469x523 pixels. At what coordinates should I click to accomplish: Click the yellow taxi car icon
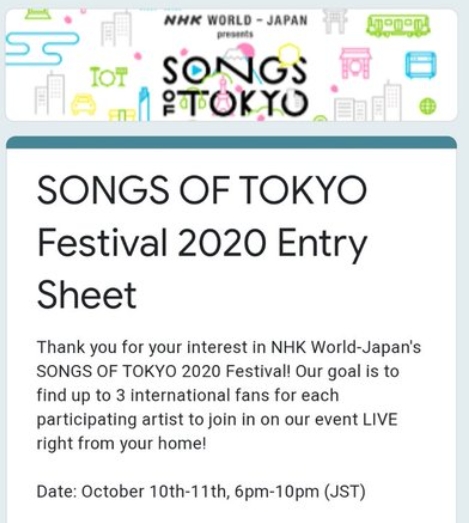[x=83, y=104]
